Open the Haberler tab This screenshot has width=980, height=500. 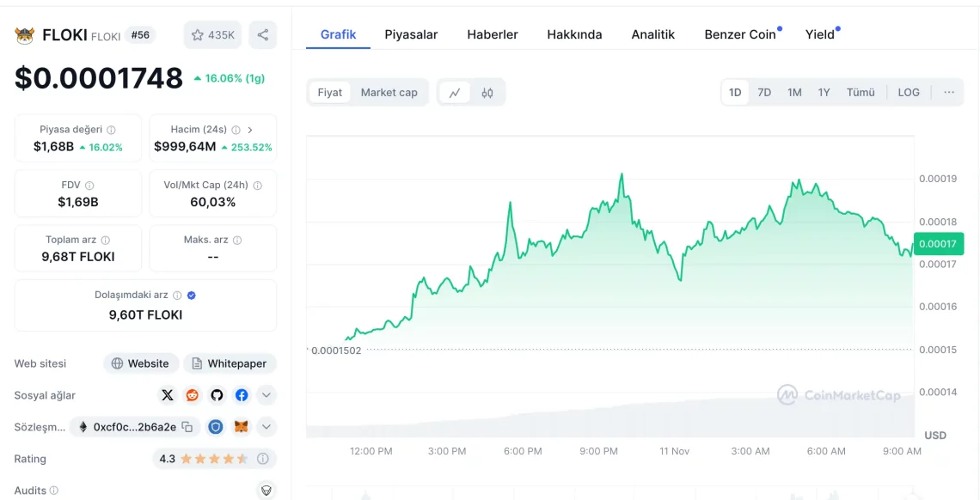(492, 34)
